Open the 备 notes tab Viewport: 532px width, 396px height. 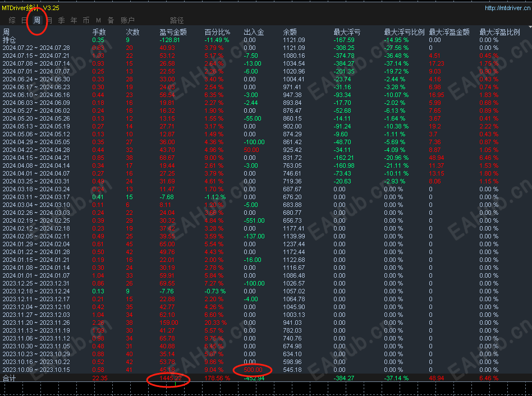(x=111, y=20)
